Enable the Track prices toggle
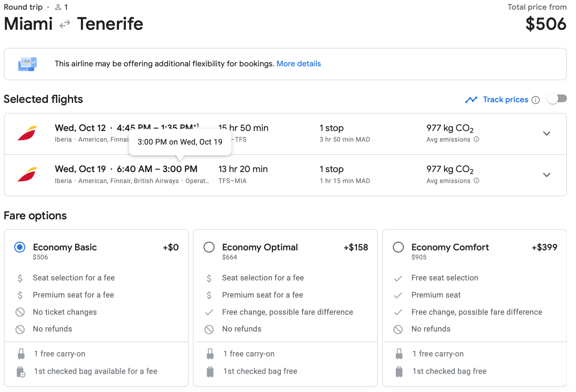Screen dimensions: 576x392 557,99
